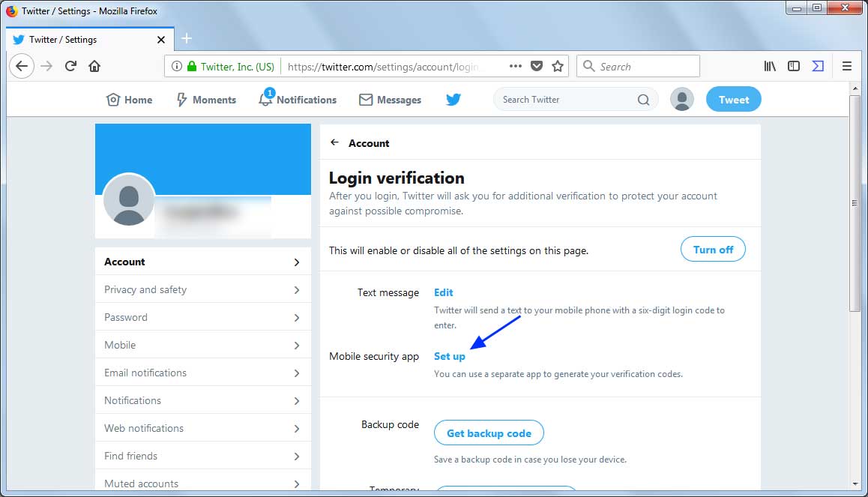Open Account settings in sidebar

point(202,262)
